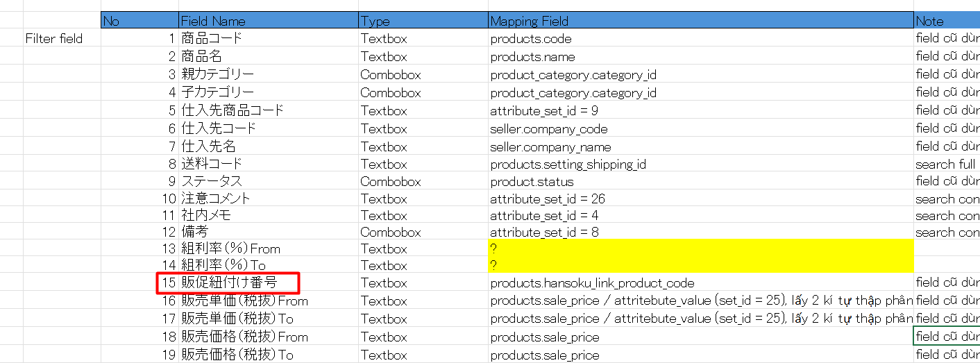Viewport: 980px width, 363px height.
Task: Select the products.name mapping cell
Action: coord(700,57)
